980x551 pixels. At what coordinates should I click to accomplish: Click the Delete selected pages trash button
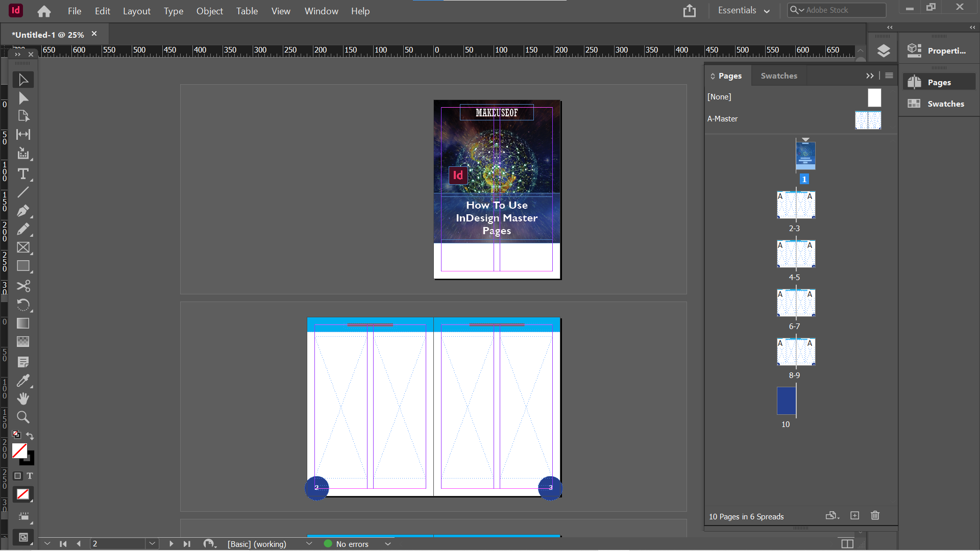tap(875, 516)
